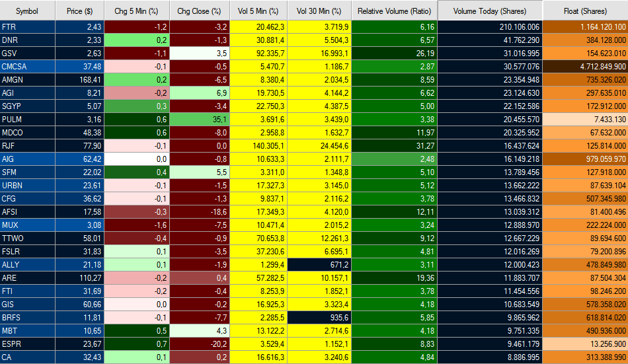Select the MBT symbol cell
The height and width of the screenshot is (364, 628).
click(28, 331)
